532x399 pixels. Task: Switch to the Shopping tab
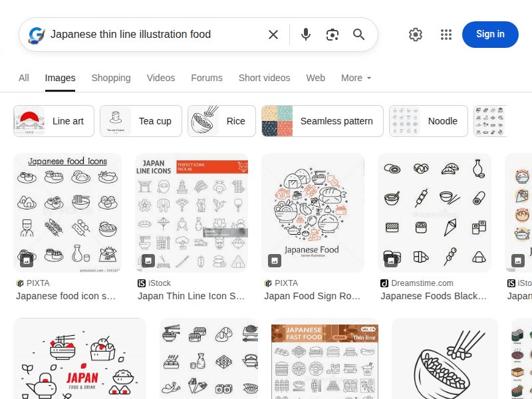tap(111, 78)
